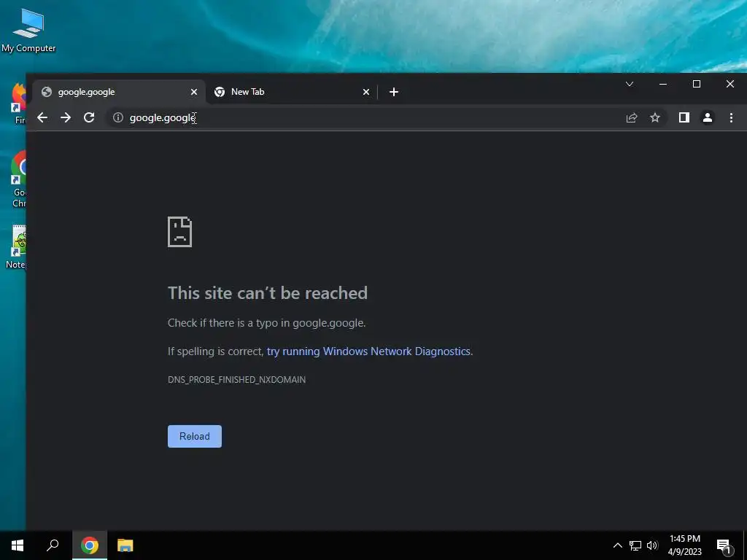Open the taskbar clock and date
Viewport: 747px width, 560px height.
pyautogui.click(x=684, y=545)
